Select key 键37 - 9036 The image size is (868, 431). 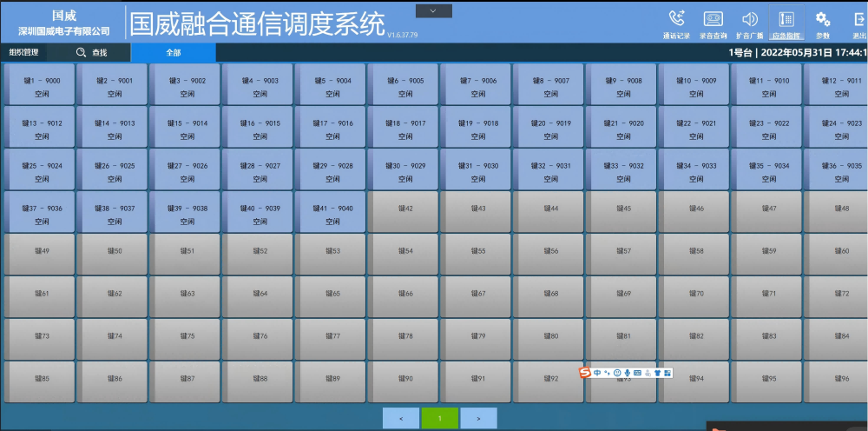(x=39, y=212)
